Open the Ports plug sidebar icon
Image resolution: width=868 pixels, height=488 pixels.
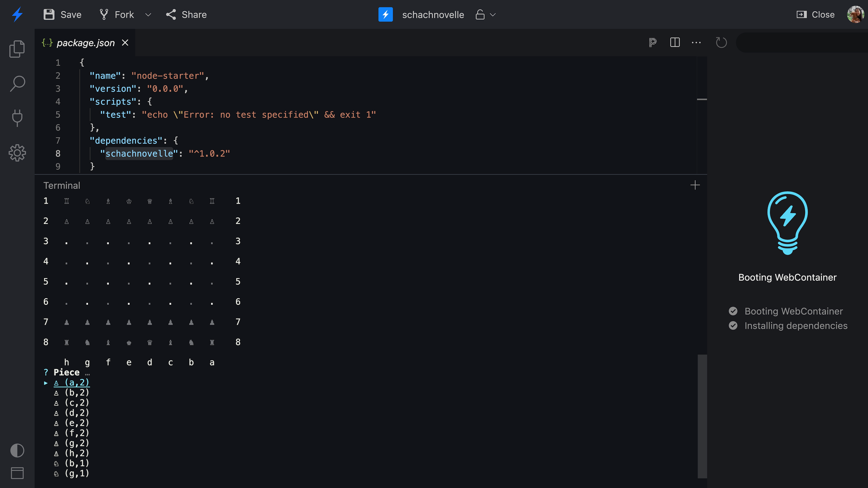pyautogui.click(x=17, y=118)
